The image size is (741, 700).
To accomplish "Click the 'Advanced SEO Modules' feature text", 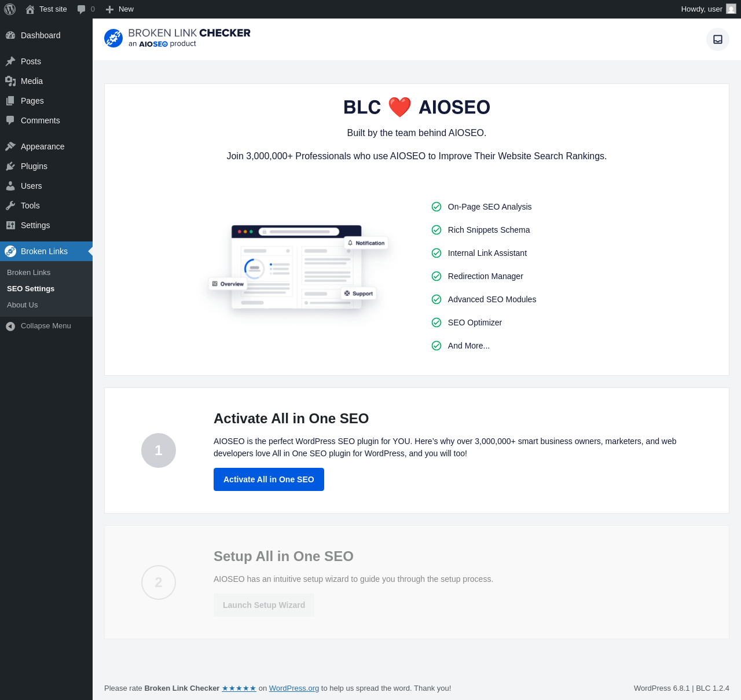I will point(492,299).
